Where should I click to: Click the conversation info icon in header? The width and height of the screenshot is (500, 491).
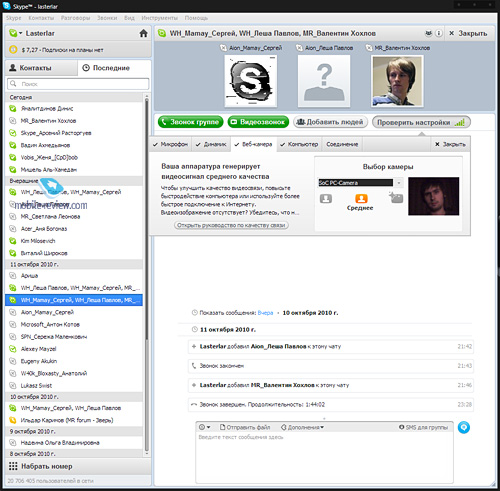[439, 33]
